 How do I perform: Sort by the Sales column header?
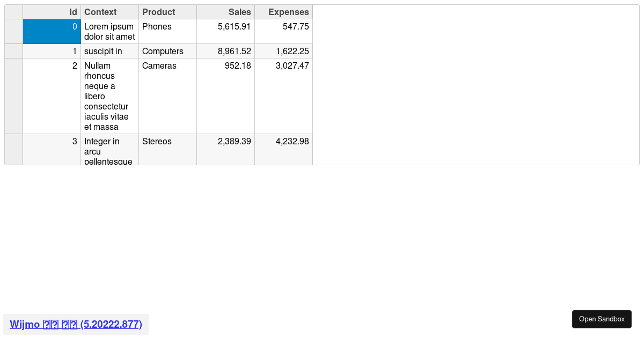[225, 12]
